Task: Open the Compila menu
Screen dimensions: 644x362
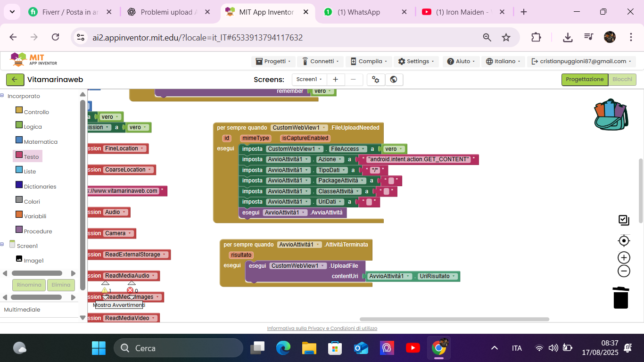Action: coord(369,61)
